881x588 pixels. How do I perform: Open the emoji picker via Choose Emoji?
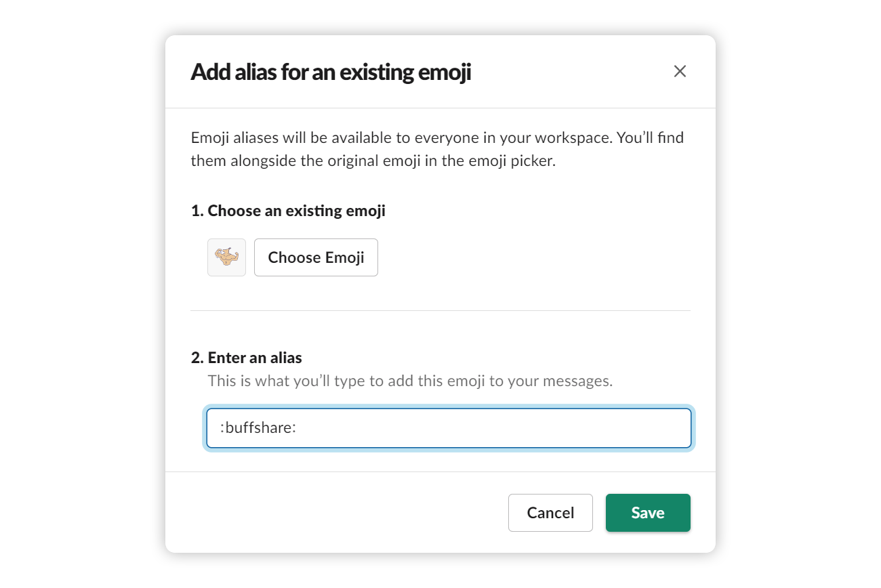tap(316, 257)
